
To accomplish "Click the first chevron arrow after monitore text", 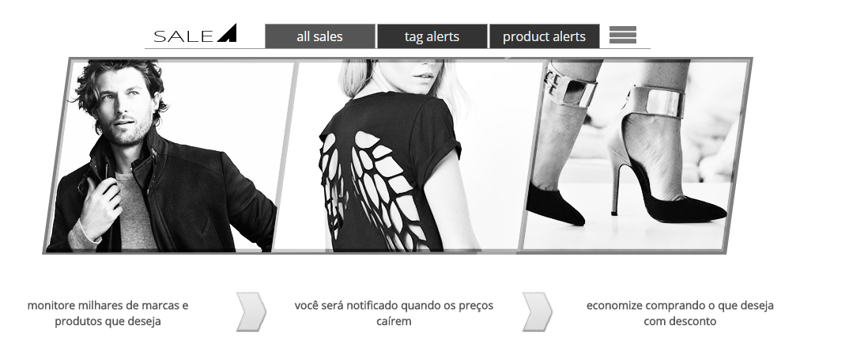I will tap(251, 312).
